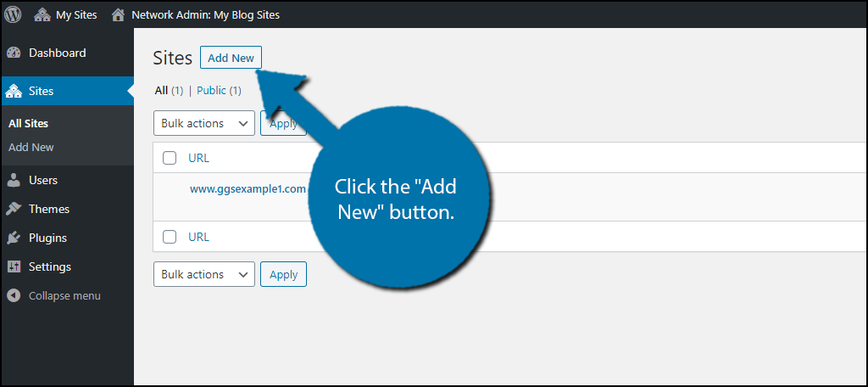Collapse the sidebar menu arrow icon
Image resolution: width=868 pixels, height=387 pixels.
tap(14, 295)
